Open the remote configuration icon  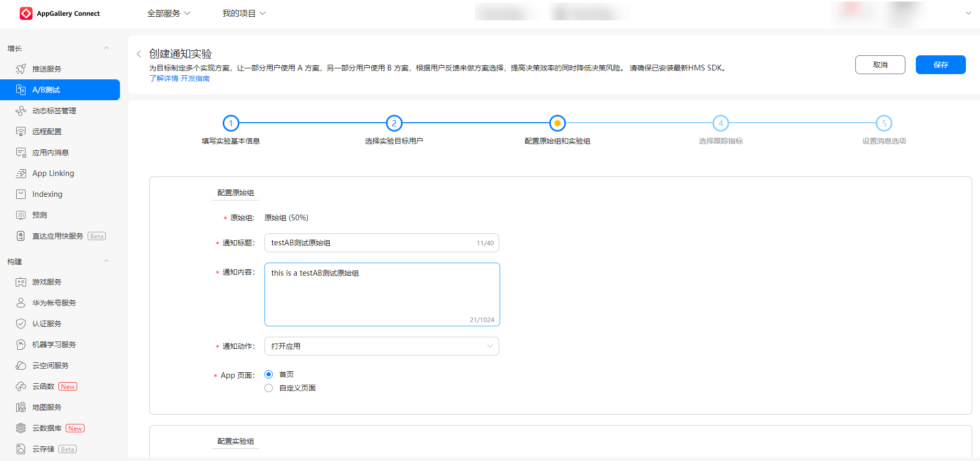pos(21,132)
